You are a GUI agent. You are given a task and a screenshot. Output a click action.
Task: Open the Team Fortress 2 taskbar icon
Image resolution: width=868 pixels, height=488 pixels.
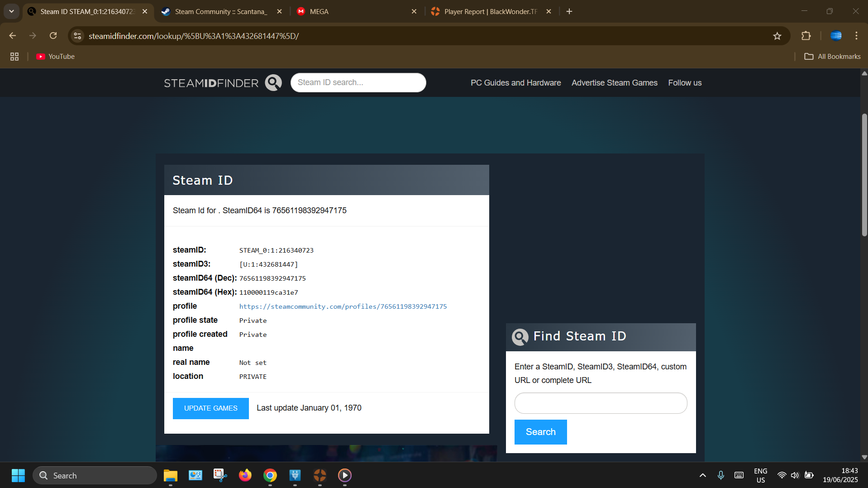point(320,475)
